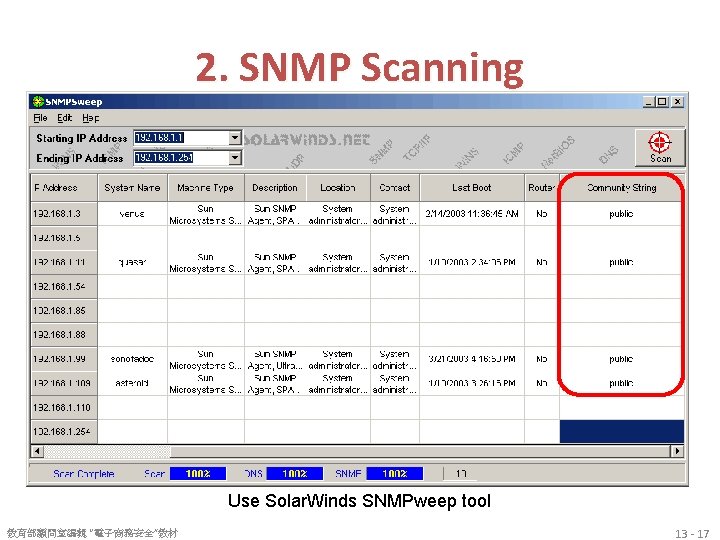Click into the Ending IP Address field
Viewport: 720px width, 540px height.
pos(181,158)
